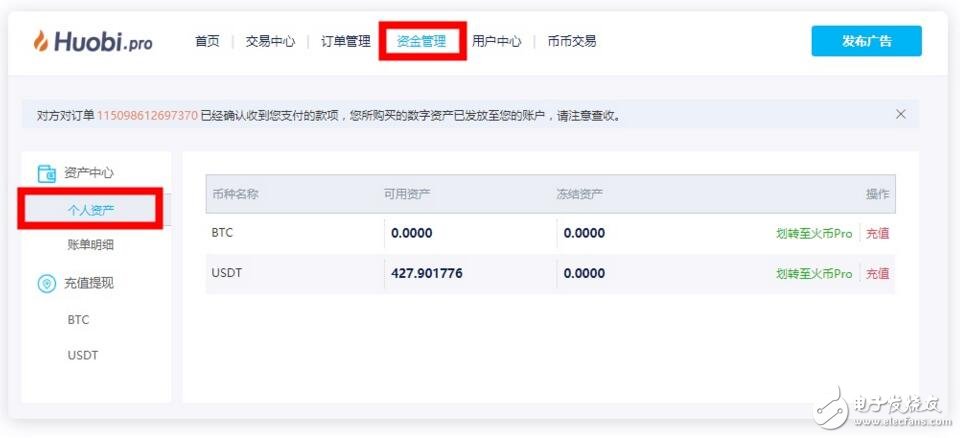Click the 币种名称 column header
Image resolution: width=960 pixels, height=438 pixels.
click(x=235, y=194)
